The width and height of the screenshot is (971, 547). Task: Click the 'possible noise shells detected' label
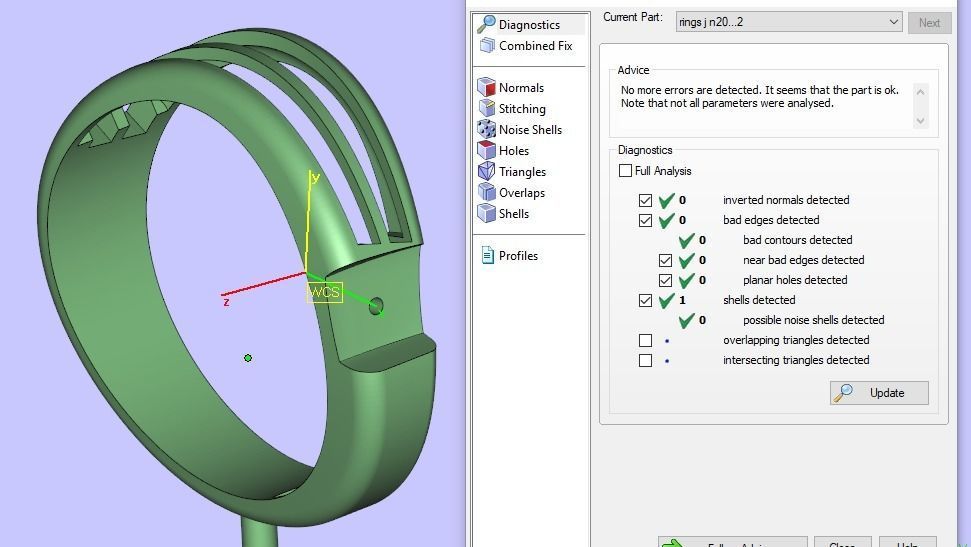[x=814, y=320]
